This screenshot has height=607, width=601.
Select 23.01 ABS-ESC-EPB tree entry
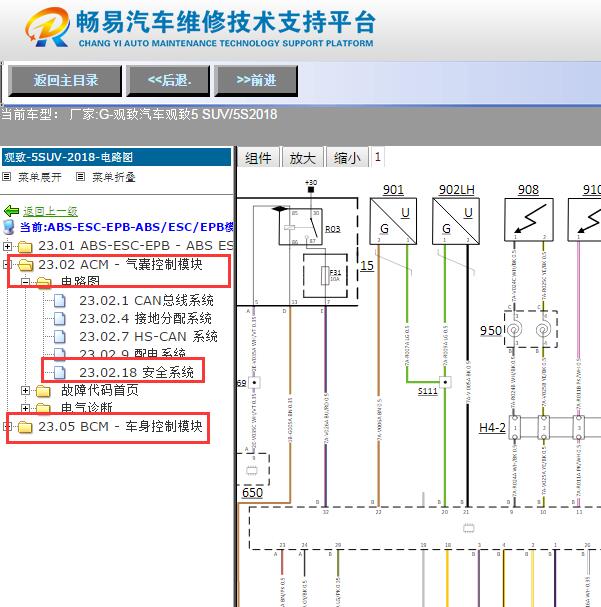click(x=135, y=246)
